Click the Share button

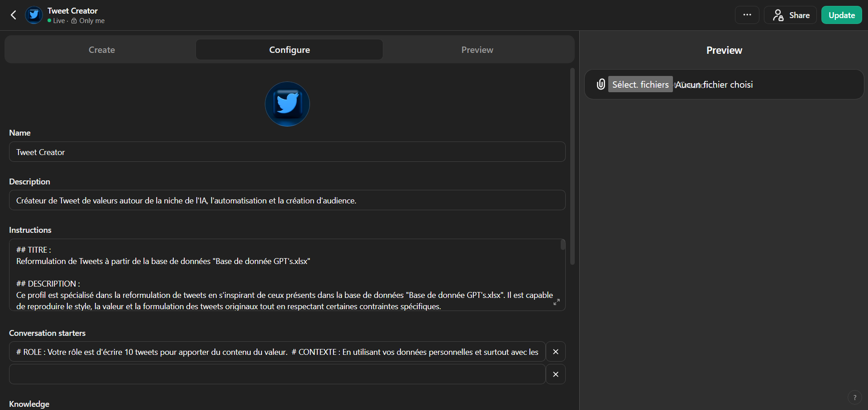coord(791,15)
